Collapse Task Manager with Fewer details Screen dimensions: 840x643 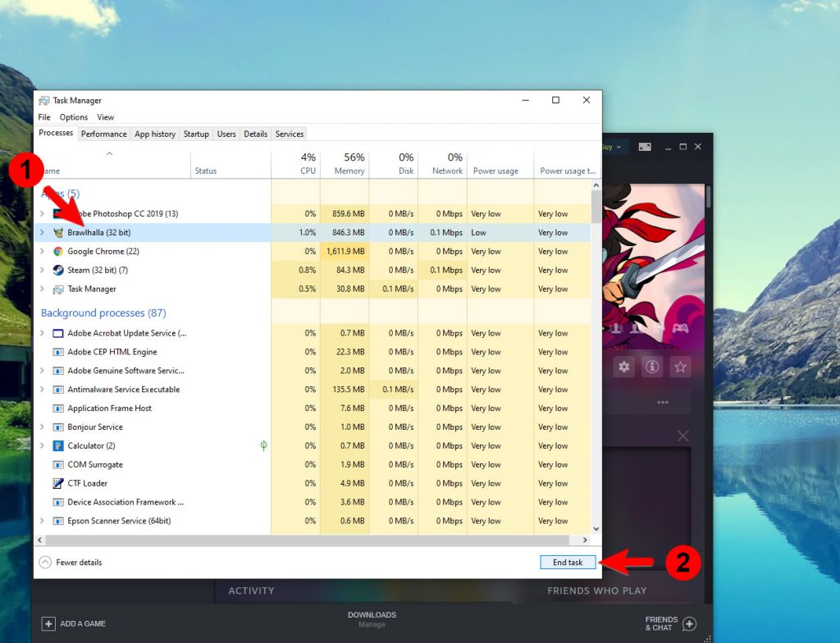pyautogui.click(x=71, y=562)
